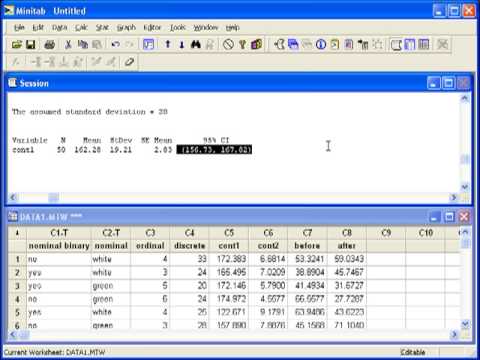The image size is (480, 360).
Task: Show the Worksheets folder icon
Action: point(293,44)
